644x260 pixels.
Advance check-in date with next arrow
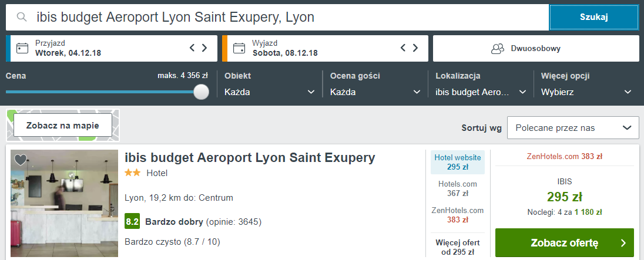pyautogui.click(x=204, y=48)
